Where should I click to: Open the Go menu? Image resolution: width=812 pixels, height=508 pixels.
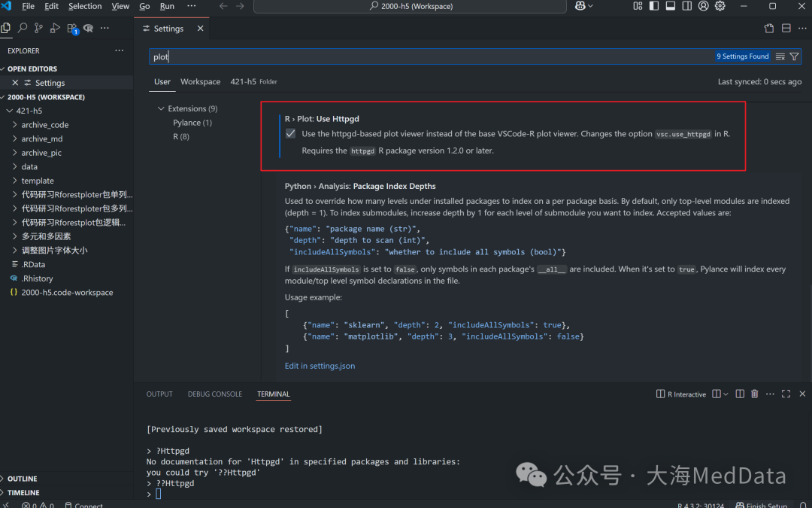(x=144, y=6)
